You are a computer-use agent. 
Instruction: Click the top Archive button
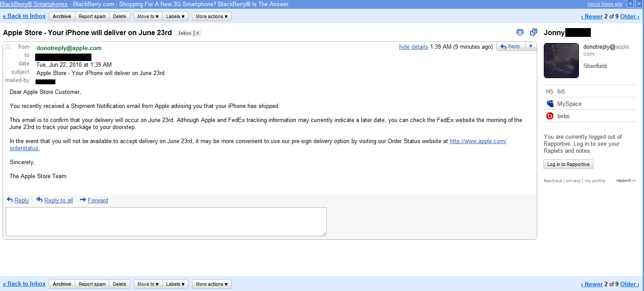point(62,16)
